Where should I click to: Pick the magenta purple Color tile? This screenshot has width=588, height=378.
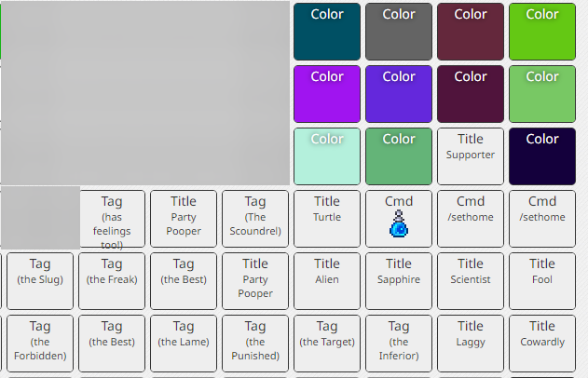(x=327, y=94)
